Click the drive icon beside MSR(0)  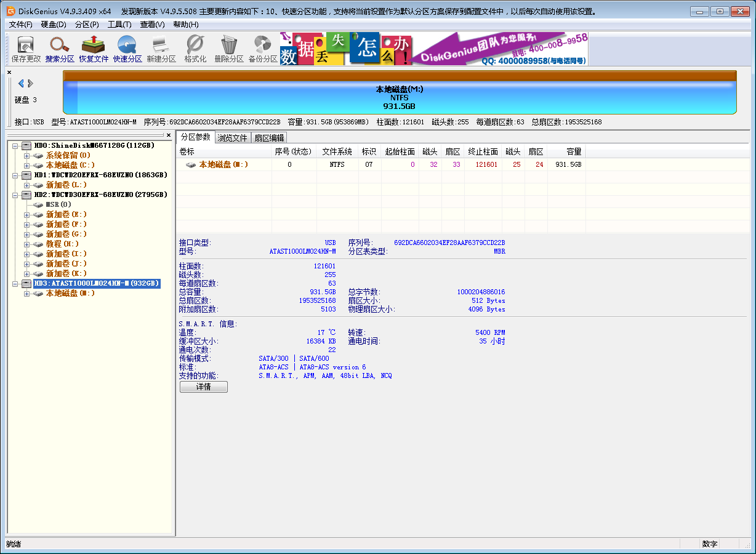[38, 204]
